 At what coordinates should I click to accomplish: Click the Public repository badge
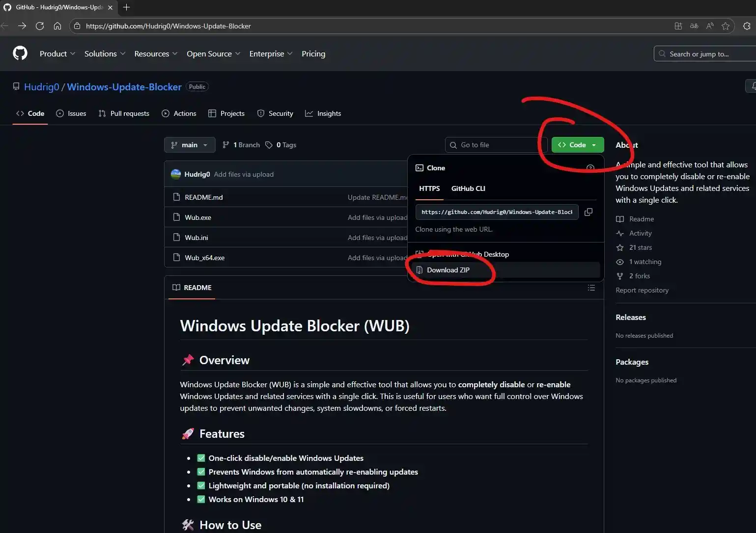196,86
